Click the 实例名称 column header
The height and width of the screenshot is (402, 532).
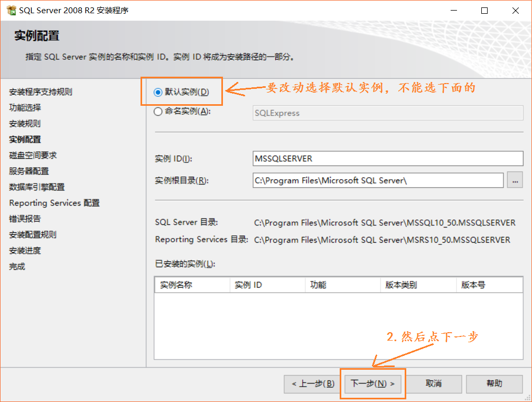pos(192,285)
